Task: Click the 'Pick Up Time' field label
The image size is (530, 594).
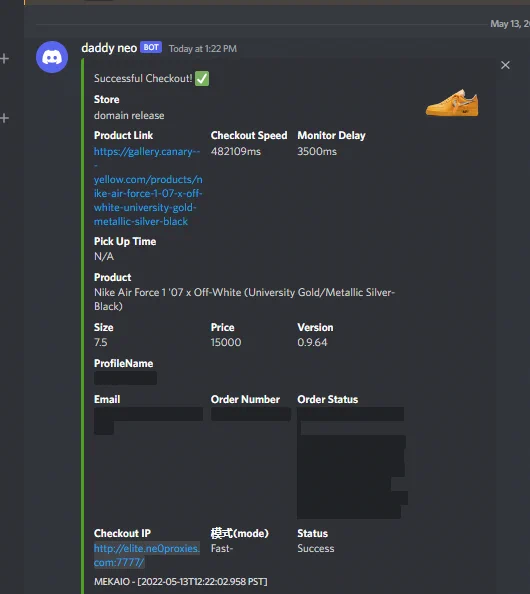Action: [125, 242]
